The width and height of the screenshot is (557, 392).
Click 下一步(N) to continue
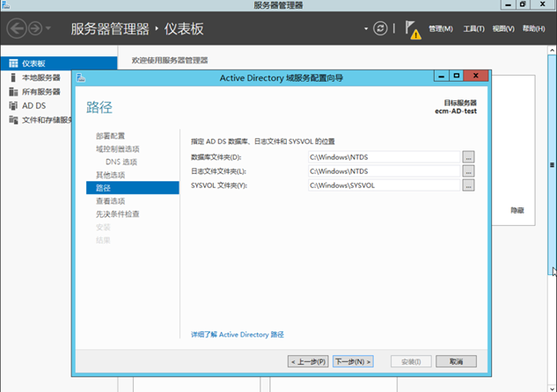coord(353,361)
